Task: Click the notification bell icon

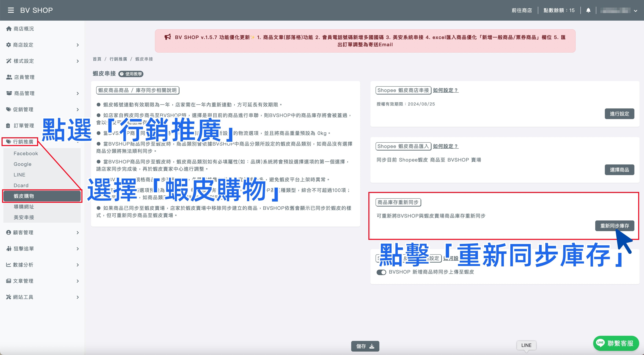Action: (x=588, y=10)
